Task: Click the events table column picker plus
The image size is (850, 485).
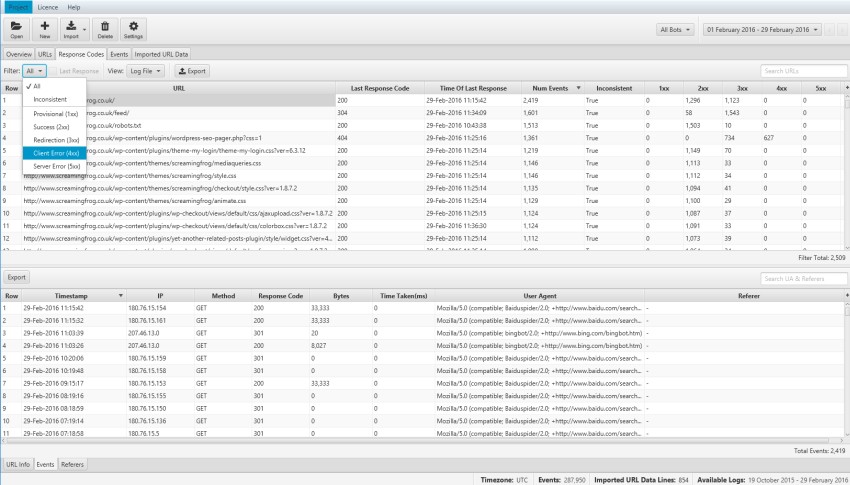Action: 847,296
